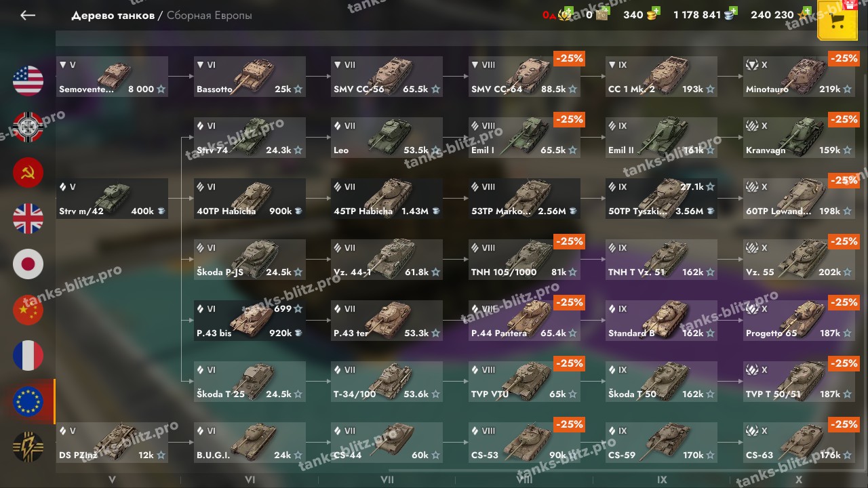Choose the USSR flag nation icon
Image resolution: width=868 pixels, height=488 pixels.
pyautogui.click(x=28, y=172)
